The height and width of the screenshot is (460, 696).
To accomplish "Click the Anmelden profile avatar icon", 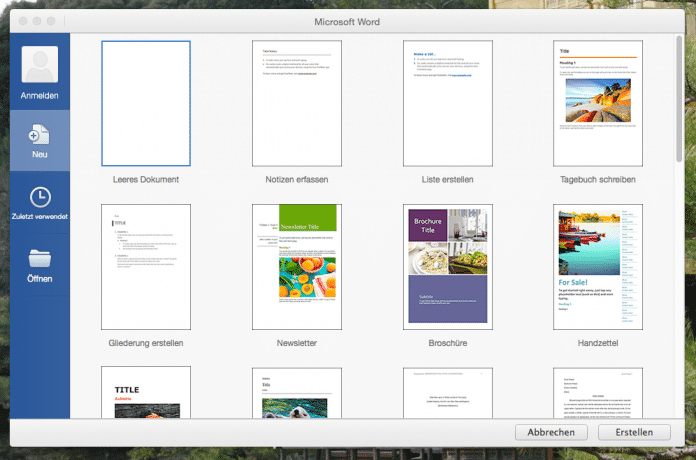I will coord(39,65).
